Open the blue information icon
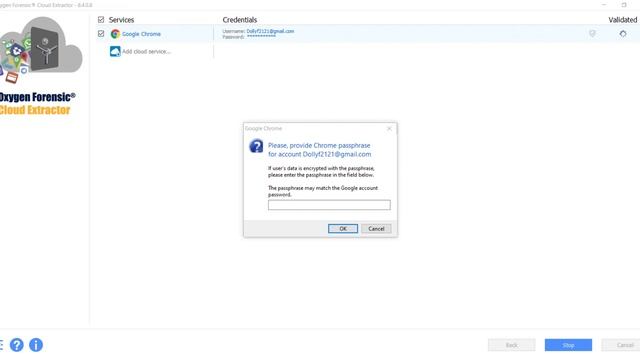Image resolution: width=640 pixels, height=360 pixels. [x=36, y=345]
